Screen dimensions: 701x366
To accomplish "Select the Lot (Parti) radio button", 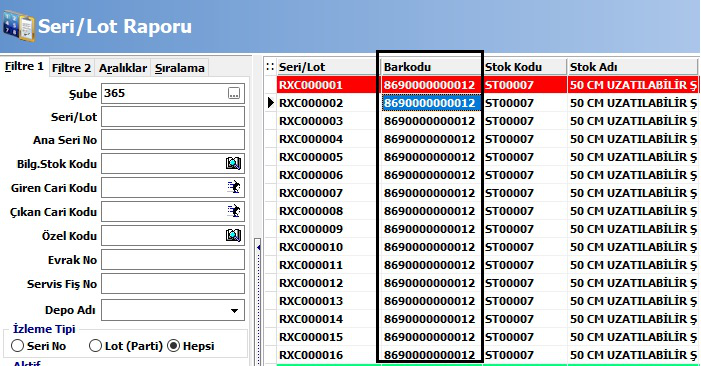I will pos(95,345).
